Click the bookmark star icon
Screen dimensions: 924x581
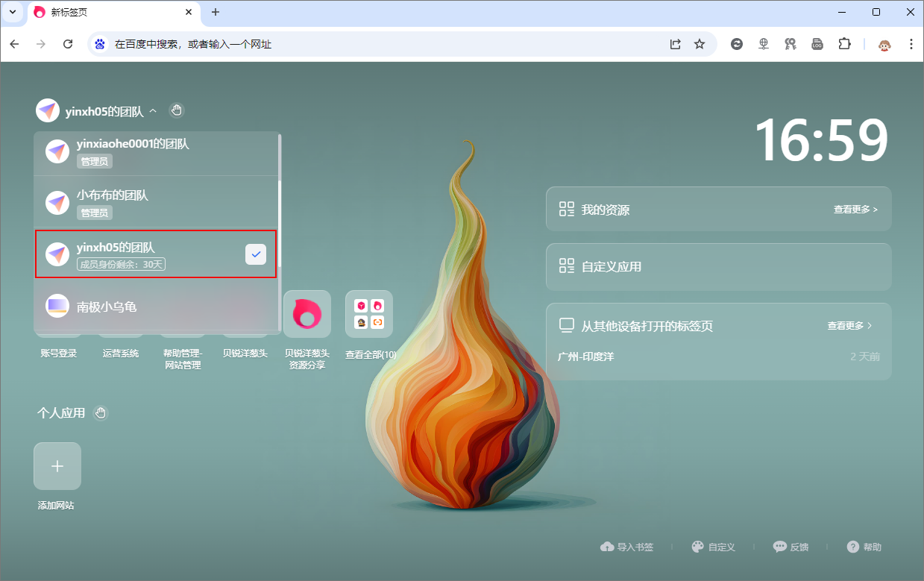(700, 44)
